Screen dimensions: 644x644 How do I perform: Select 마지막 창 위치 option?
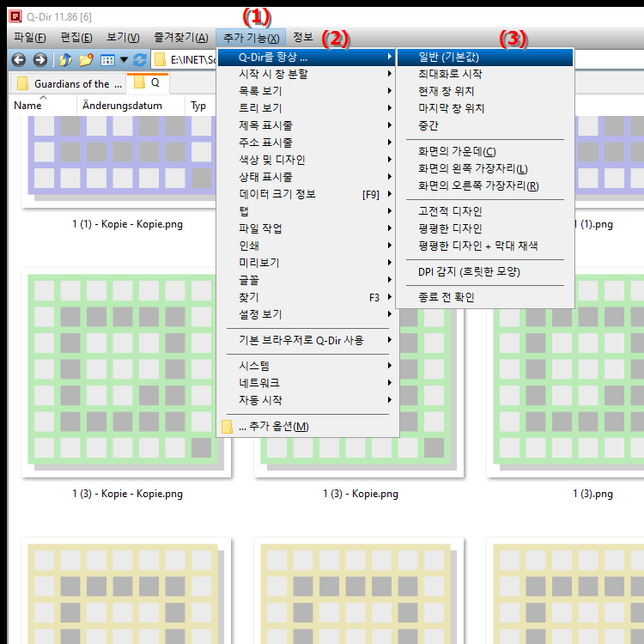coord(485,108)
